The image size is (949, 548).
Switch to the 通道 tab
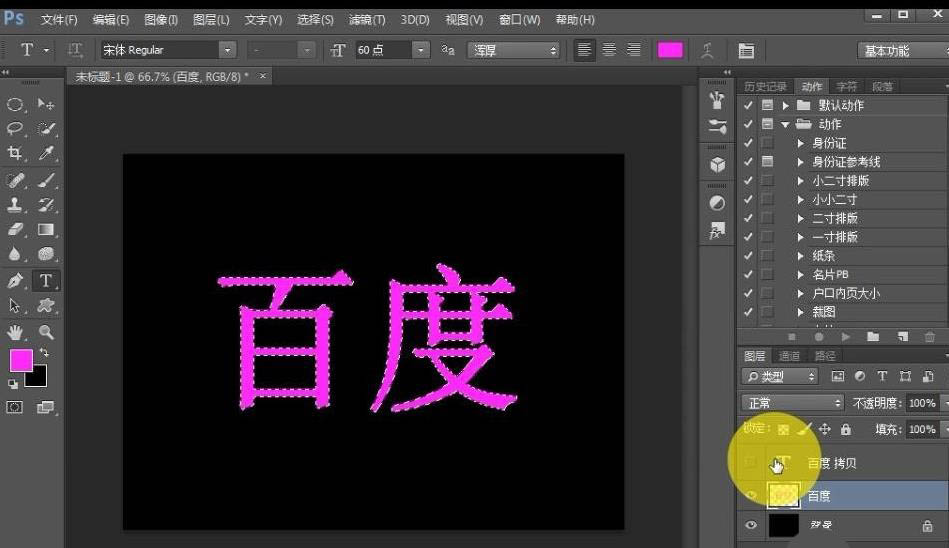click(x=789, y=356)
